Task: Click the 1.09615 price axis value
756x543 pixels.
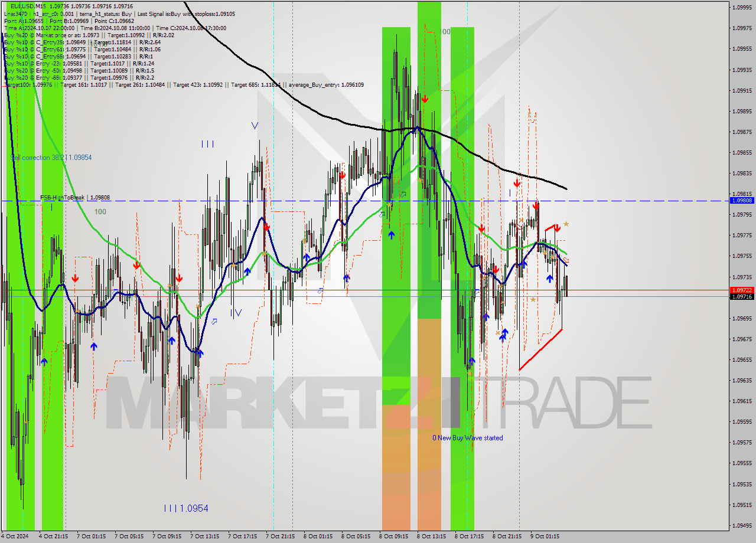Action: 742,401
